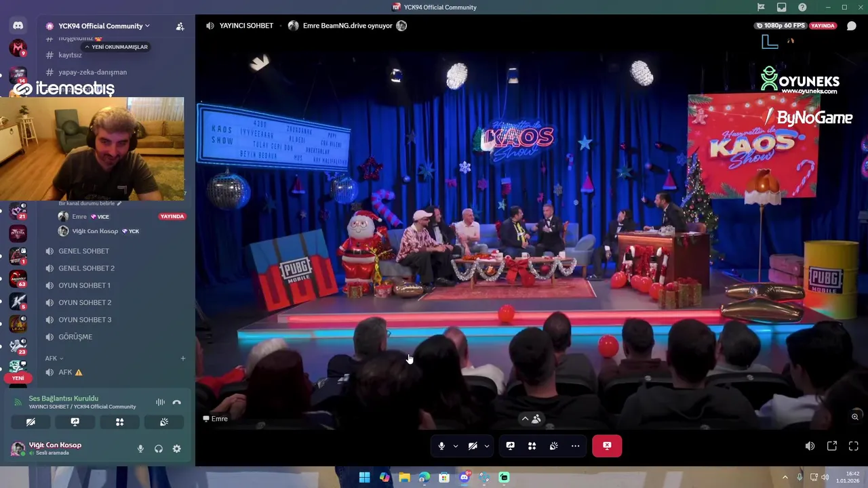Invite people to the server
The image size is (868, 488).
click(x=180, y=26)
